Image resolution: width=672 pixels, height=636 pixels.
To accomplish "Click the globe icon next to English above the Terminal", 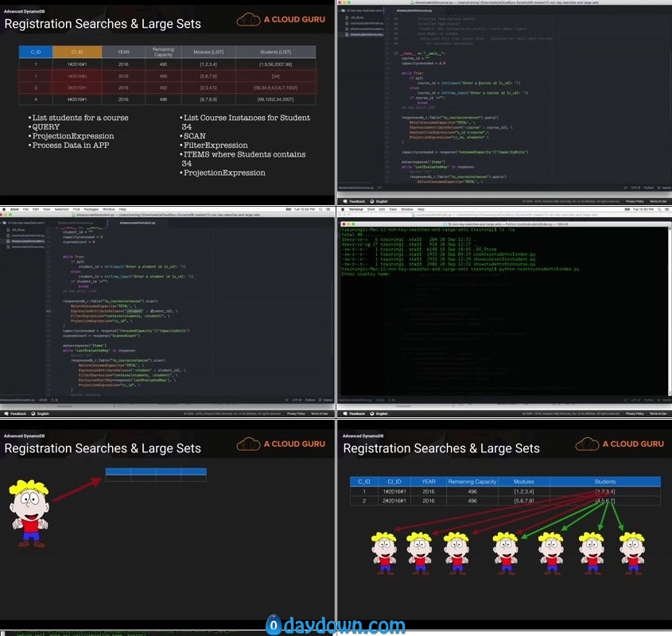I will coord(371,201).
